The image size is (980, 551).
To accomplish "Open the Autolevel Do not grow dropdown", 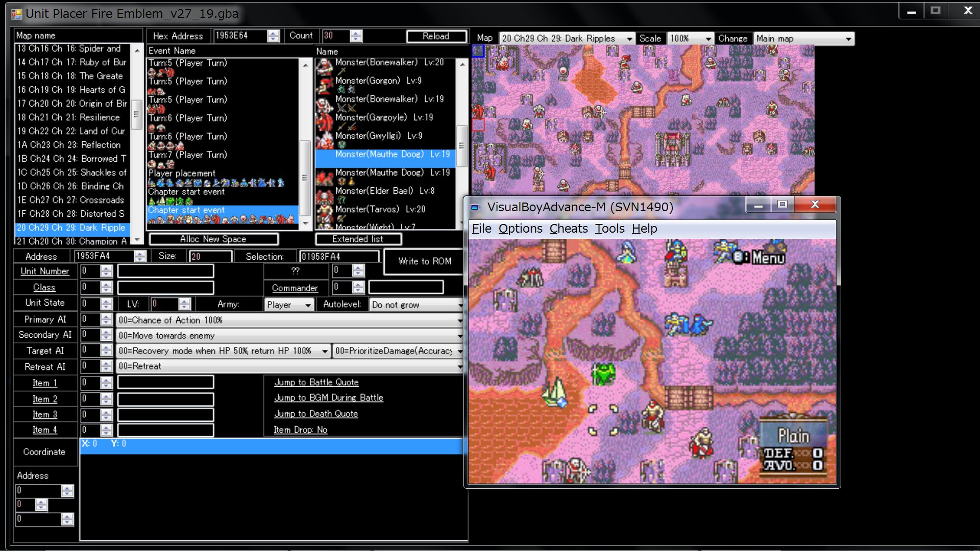I will pos(416,305).
